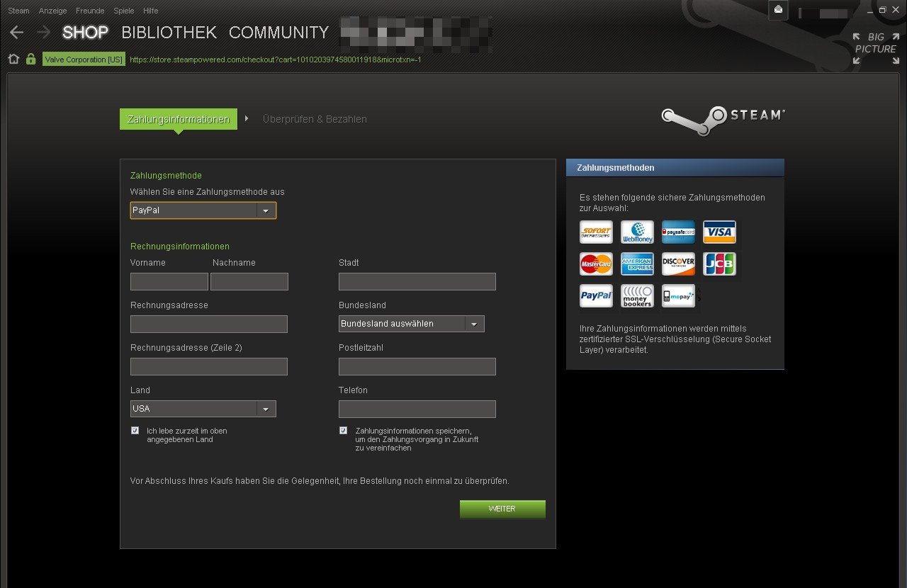
Task: Click the back navigation arrow
Action: pyautogui.click(x=16, y=32)
